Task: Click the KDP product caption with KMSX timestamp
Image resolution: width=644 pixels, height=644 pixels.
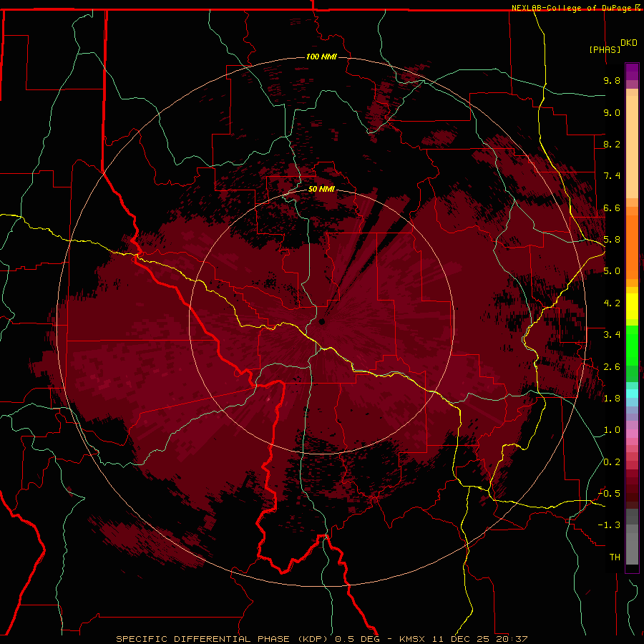Action: click(321, 639)
